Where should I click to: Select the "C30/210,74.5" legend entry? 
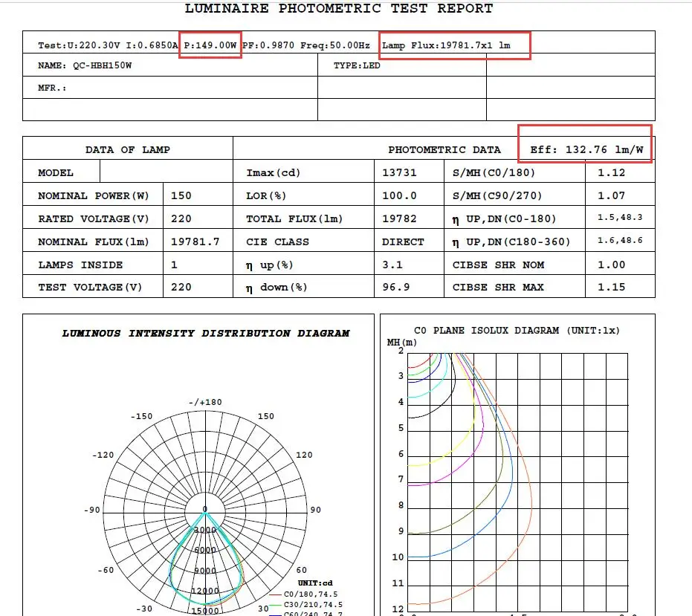point(313,605)
